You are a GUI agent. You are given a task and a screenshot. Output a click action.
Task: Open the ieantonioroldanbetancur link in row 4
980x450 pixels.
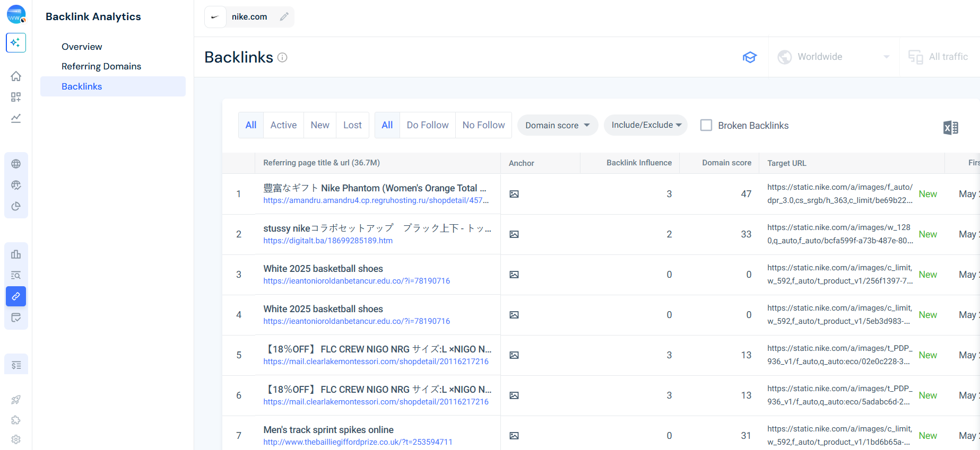(357, 321)
